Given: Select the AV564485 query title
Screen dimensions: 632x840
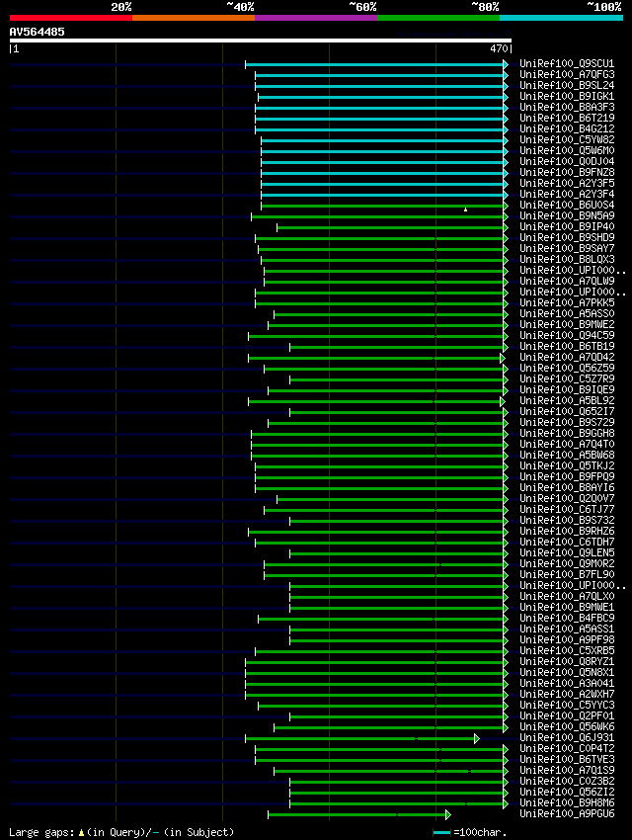Looking at the screenshot, I should pos(37,32).
